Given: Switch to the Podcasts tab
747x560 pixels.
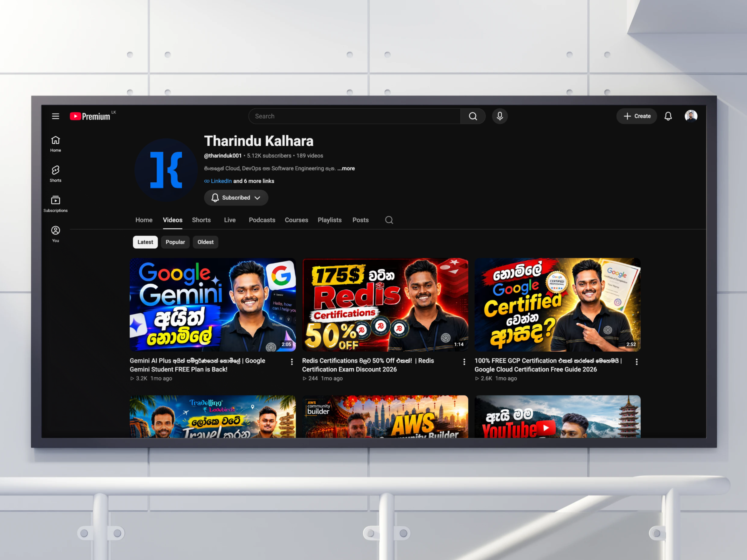Looking at the screenshot, I should tap(262, 220).
